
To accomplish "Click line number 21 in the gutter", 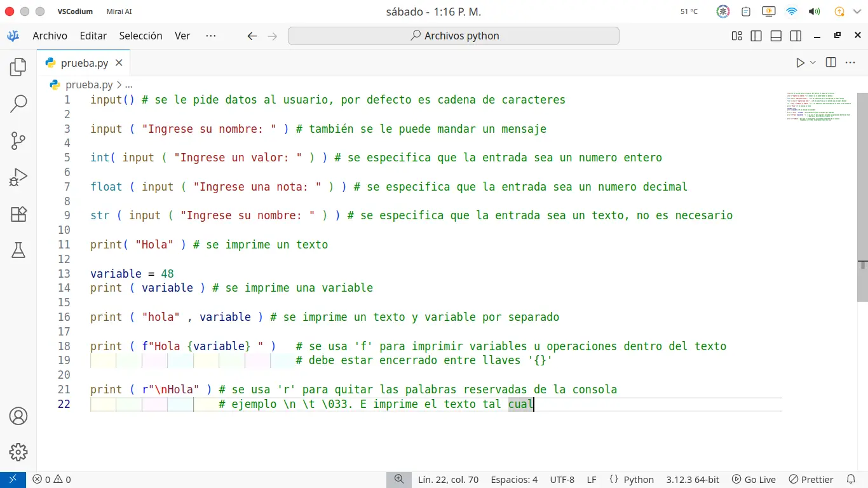I will pos(64,390).
